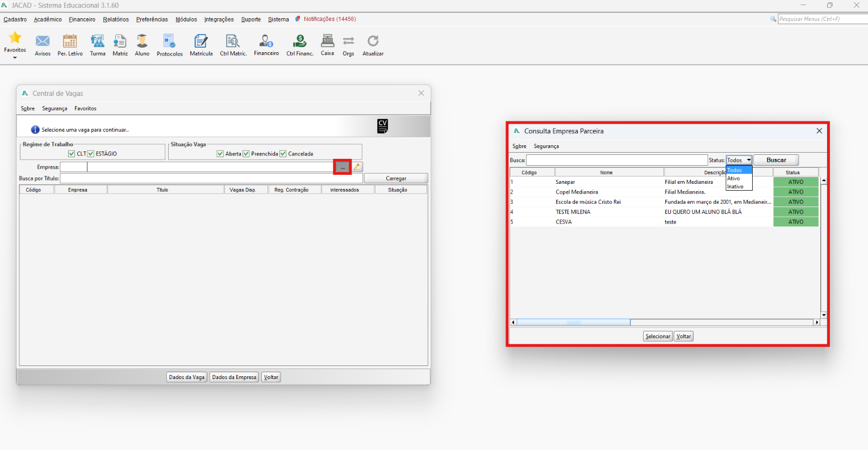868x450 pixels.
Task: Click the pencil icon beside Empresa field
Action: coord(357,167)
